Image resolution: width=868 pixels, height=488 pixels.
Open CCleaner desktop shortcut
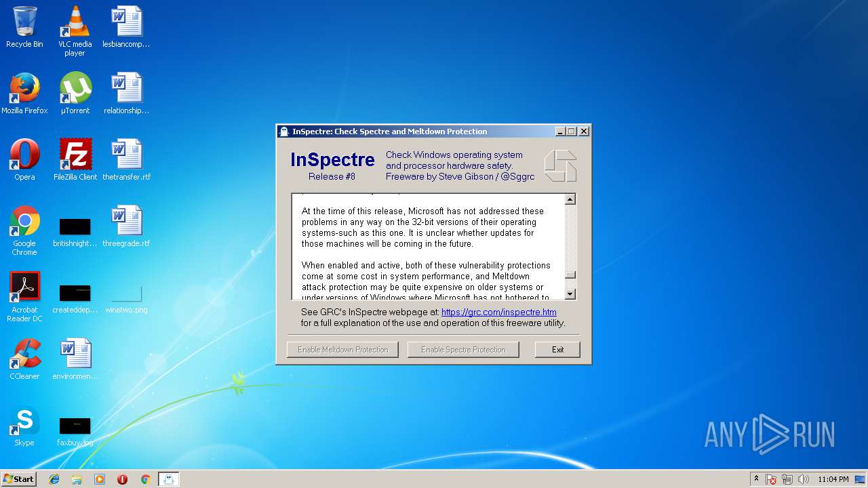(x=24, y=359)
